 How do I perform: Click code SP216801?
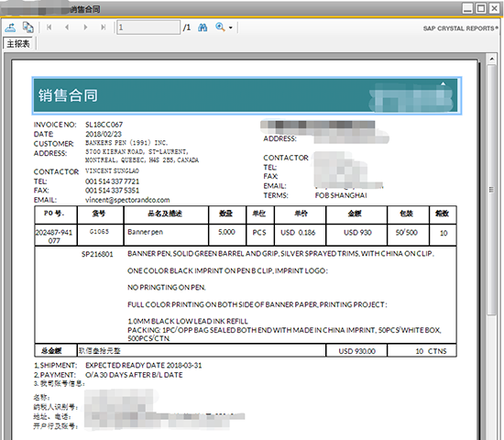(97, 254)
